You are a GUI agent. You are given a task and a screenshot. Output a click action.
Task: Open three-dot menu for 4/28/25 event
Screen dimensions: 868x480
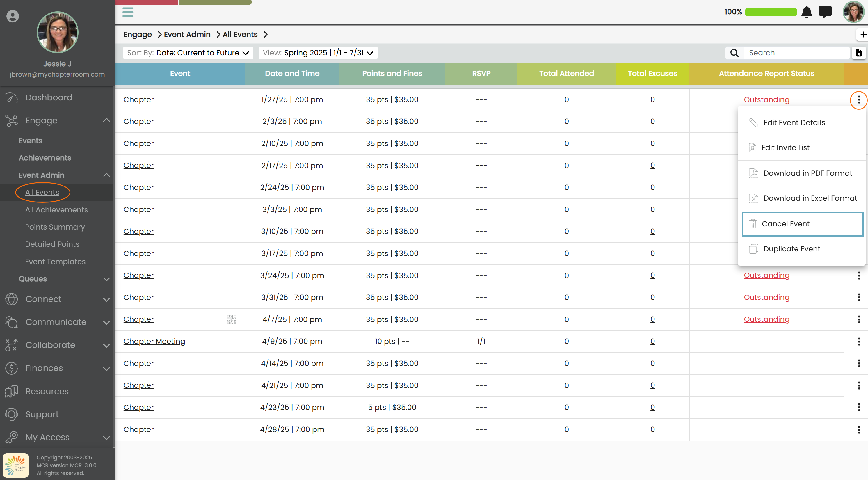pos(859,429)
